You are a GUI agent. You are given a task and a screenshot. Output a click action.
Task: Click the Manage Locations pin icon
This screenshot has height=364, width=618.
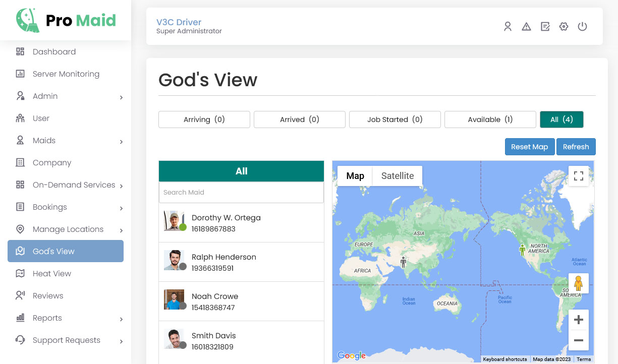coord(20,229)
